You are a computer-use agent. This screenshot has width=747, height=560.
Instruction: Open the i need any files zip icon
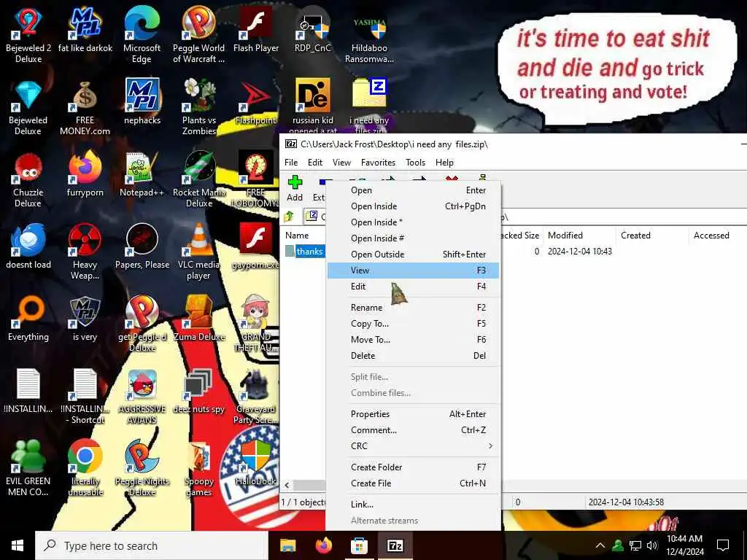[369, 106]
